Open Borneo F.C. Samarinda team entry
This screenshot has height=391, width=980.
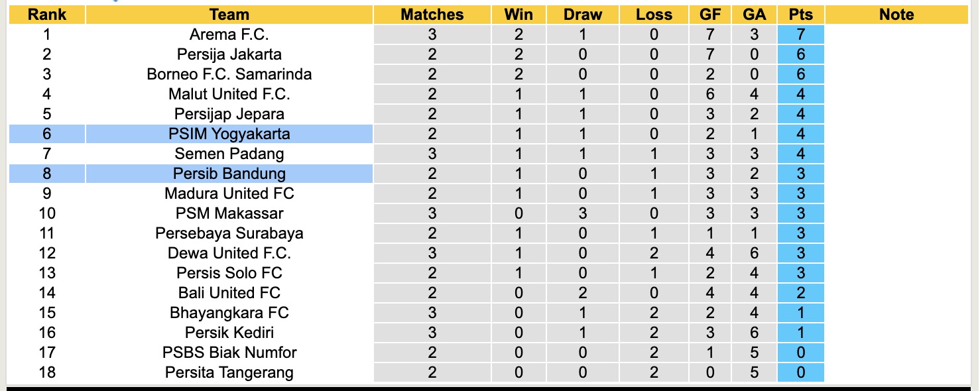229,74
